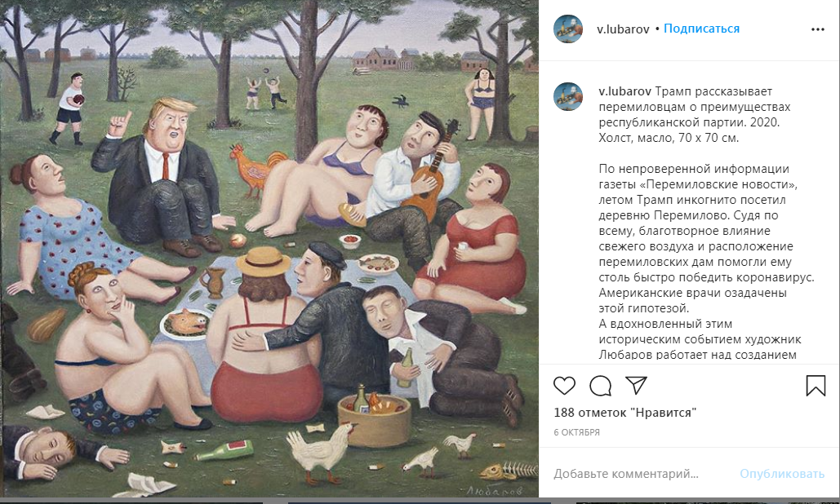Click the comment speech bubble icon
Image resolution: width=840 pixels, height=504 pixels.
click(600, 385)
